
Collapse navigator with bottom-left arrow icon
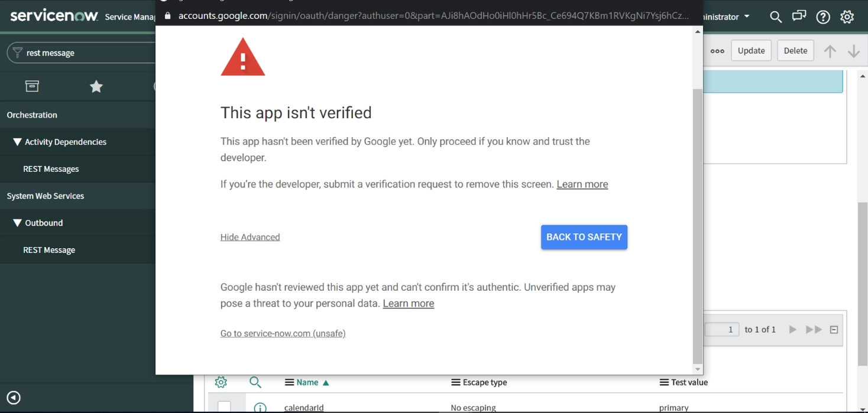14,398
